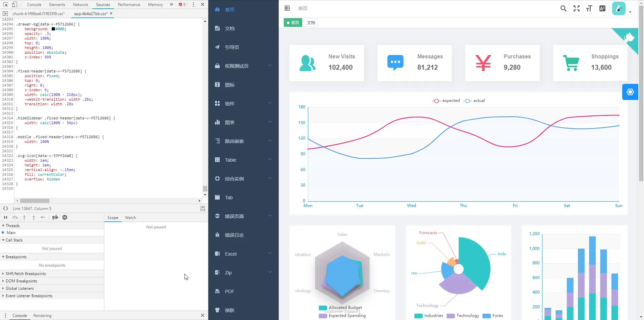Click the code editor vertical scrollbar thumb
644x320 pixels.
(205, 189)
